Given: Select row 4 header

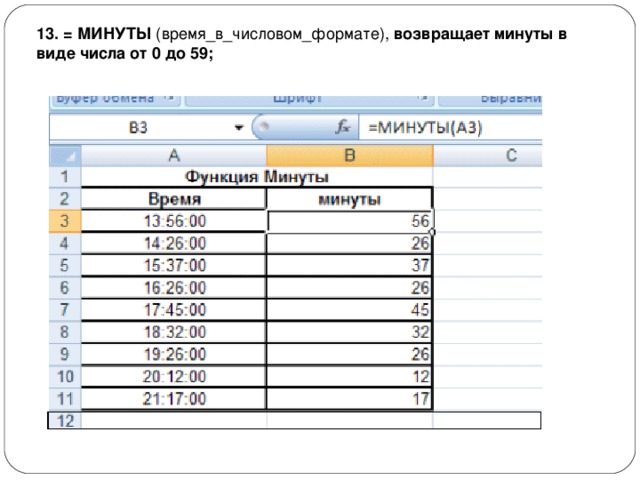Looking at the screenshot, I should tap(65, 243).
